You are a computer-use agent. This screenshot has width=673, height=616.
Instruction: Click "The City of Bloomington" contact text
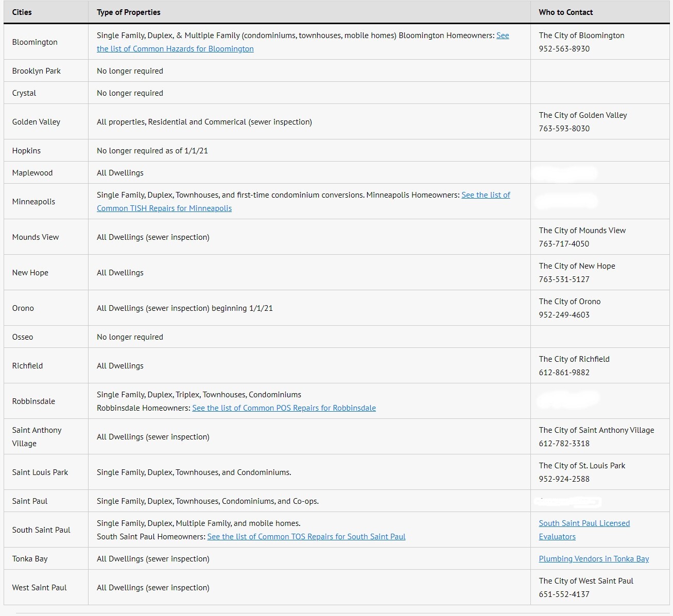pos(582,36)
